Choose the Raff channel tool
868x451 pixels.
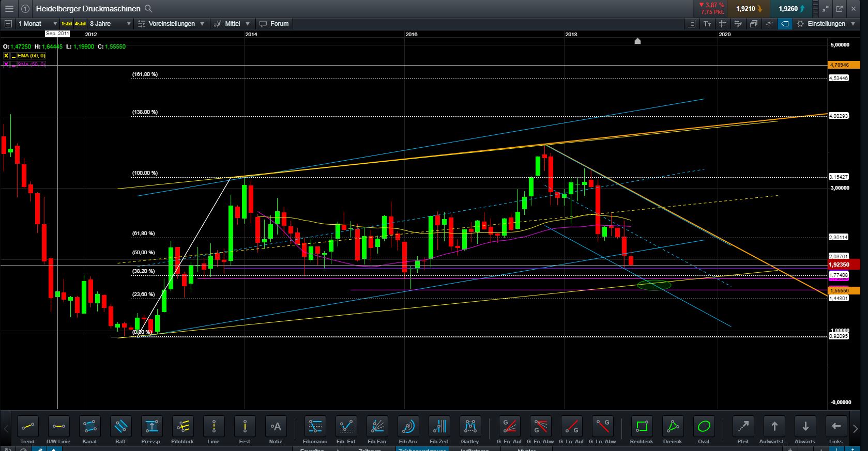(120, 427)
